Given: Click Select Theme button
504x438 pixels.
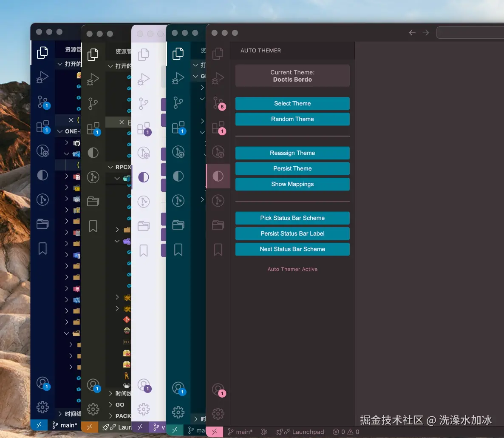Looking at the screenshot, I should click(292, 104).
